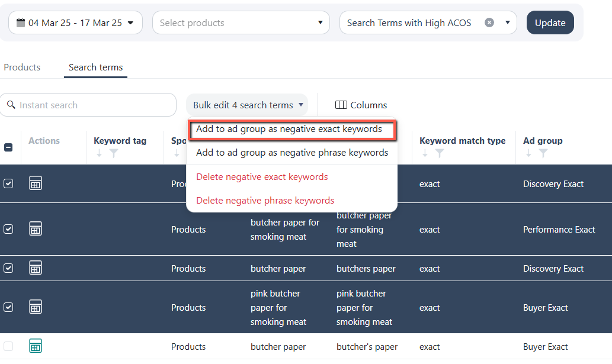Switch to the Search terms tab
The height and width of the screenshot is (364, 612).
pyautogui.click(x=95, y=67)
